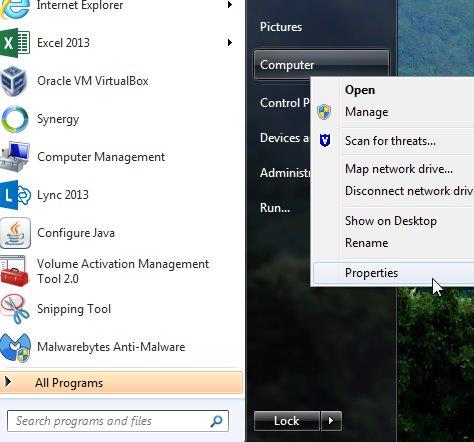The height and width of the screenshot is (442, 474).
Task: Select Map network drive... menu entry
Action: click(399, 169)
